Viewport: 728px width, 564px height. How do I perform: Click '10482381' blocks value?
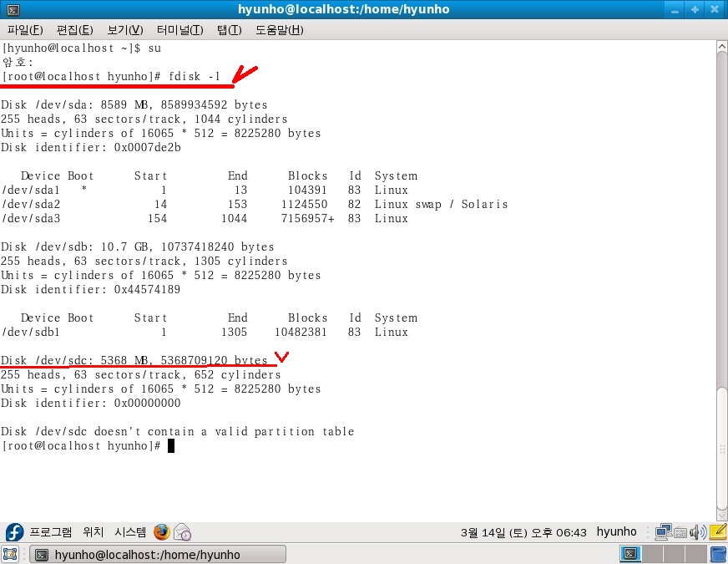pyautogui.click(x=301, y=333)
